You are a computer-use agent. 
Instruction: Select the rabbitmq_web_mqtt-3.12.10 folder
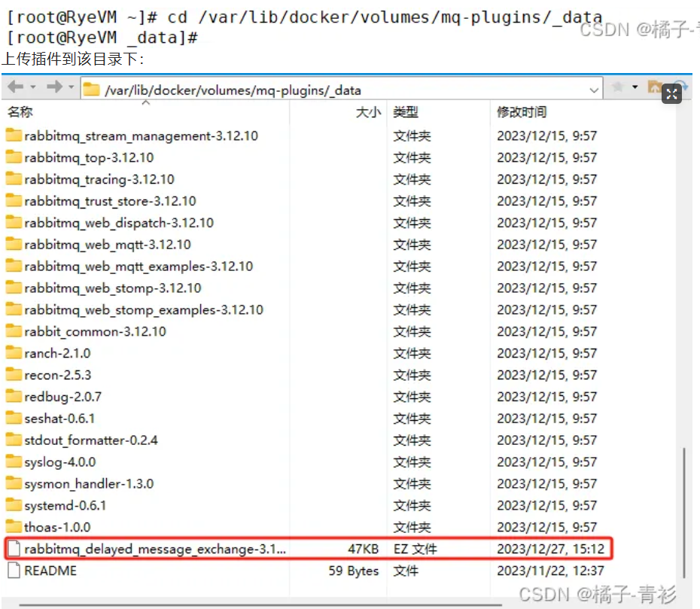pyautogui.click(x=107, y=245)
